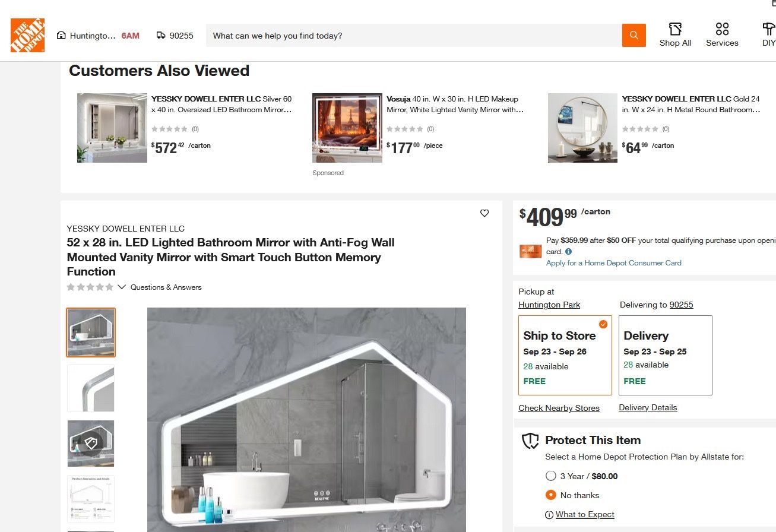Open the Shop All menu
The width and height of the screenshot is (776, 532).
(675, 35)
